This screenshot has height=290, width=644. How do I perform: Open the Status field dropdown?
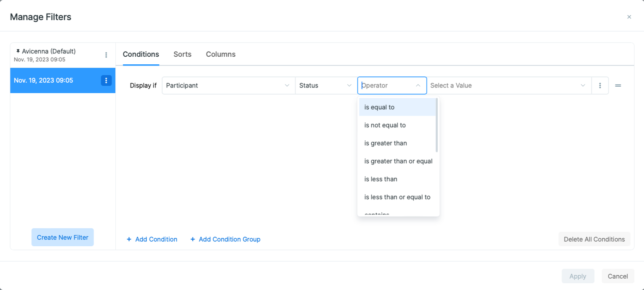[x=325, y=85]
